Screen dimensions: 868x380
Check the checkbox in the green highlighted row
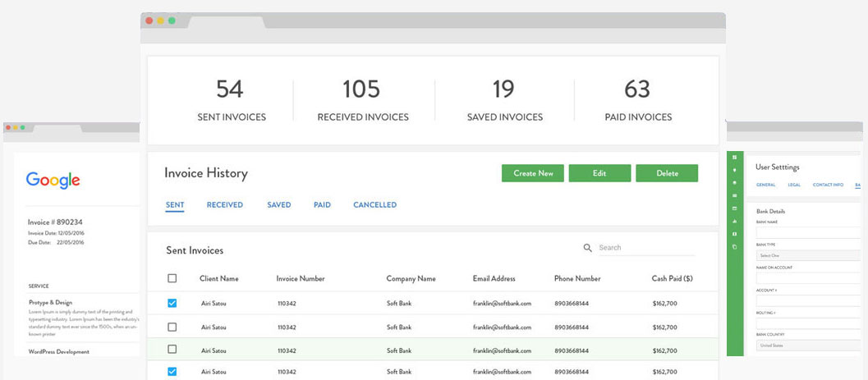[x=172, y=350]
